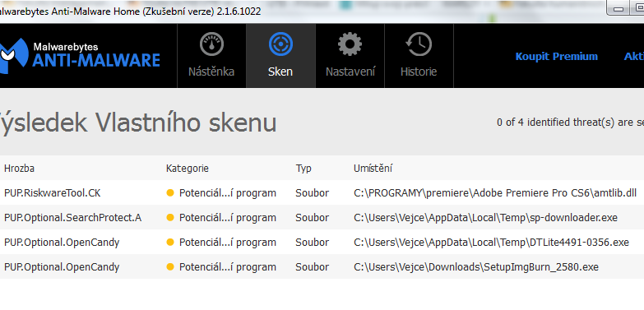This screenshot has height=310, width=644.
Task: Click the yellow dot for PUP.Optional.SearchProtect.A
Action: [x=170, y=218]
